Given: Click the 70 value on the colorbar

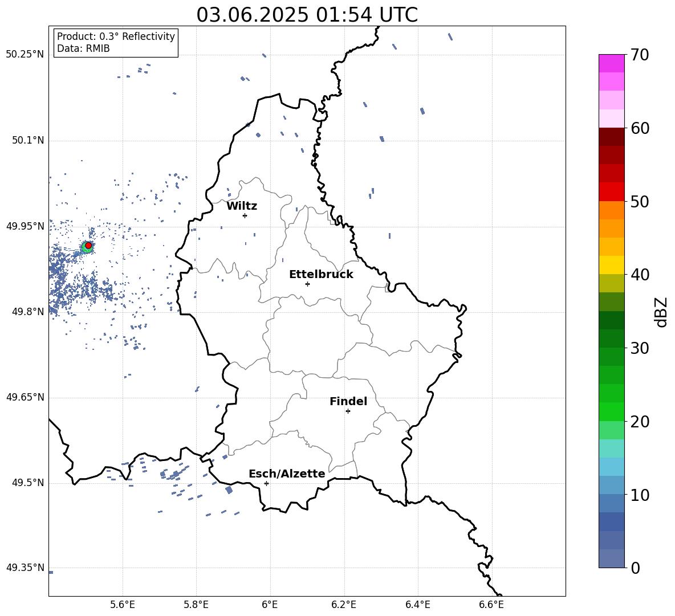Looking at the screenshot, I should [640, 55].
